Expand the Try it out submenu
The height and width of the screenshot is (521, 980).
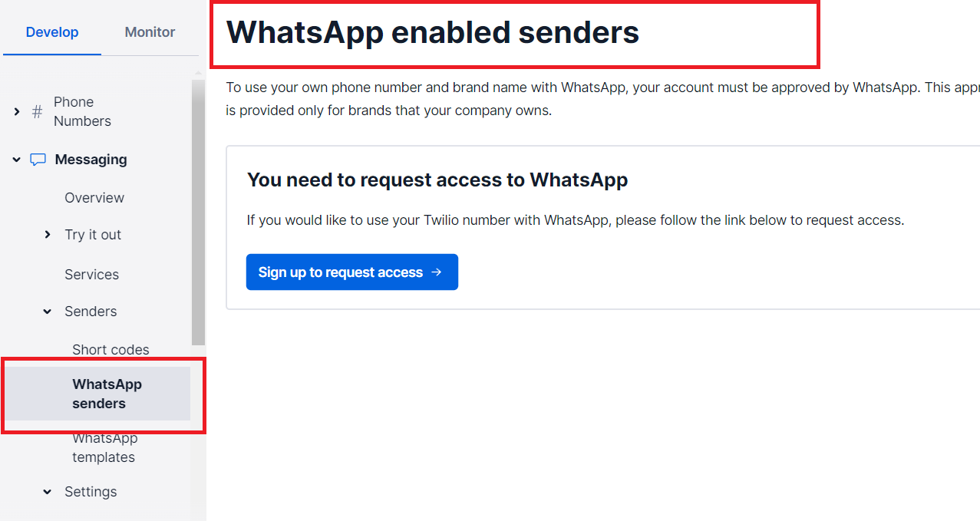point(48,235)
